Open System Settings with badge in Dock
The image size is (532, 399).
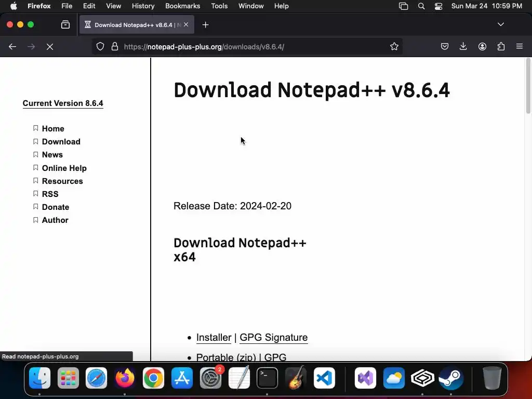(211, 378)
